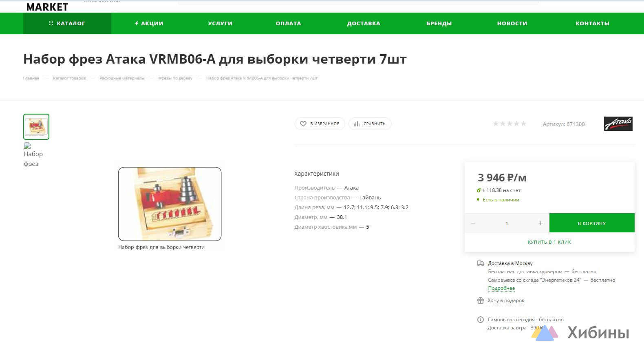Screen dimensions: 644x351
Task: Click the bonus coin icon
Action: pos(479,190)
